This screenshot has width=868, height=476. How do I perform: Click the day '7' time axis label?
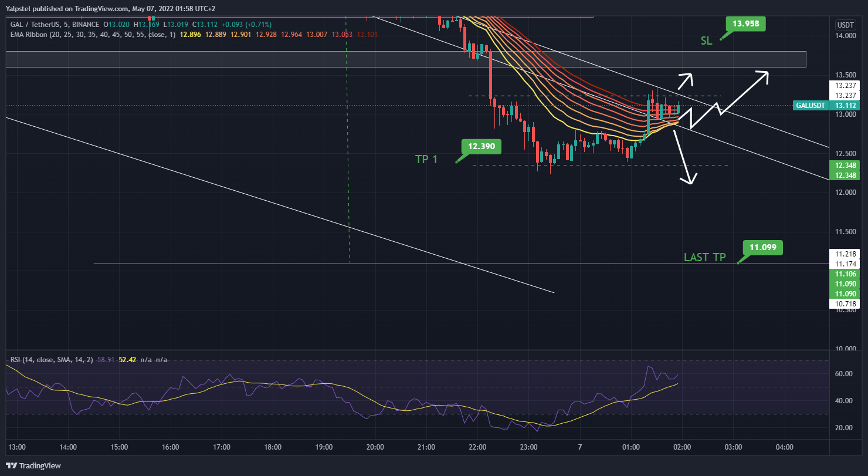point(579,447)
